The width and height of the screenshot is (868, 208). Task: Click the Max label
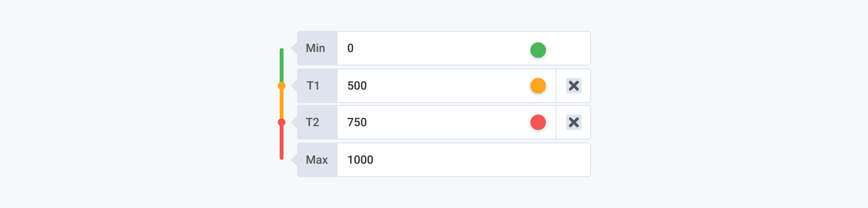(317, 160)
